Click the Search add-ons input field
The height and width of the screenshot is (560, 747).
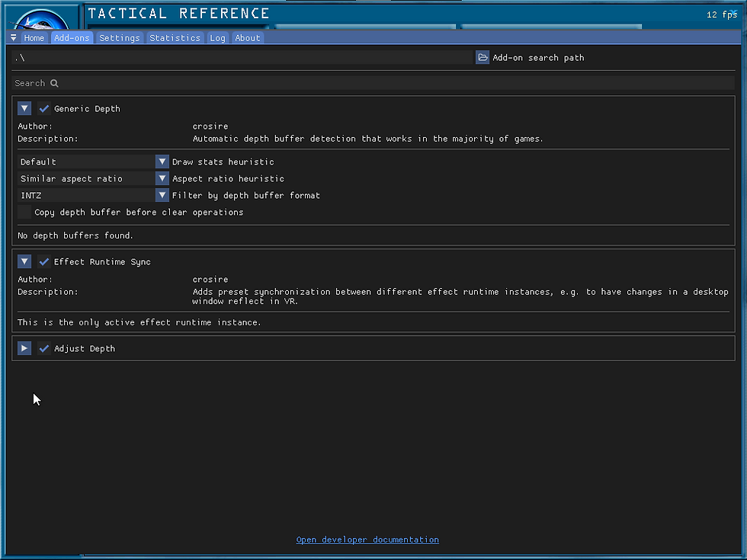[381, 83]
